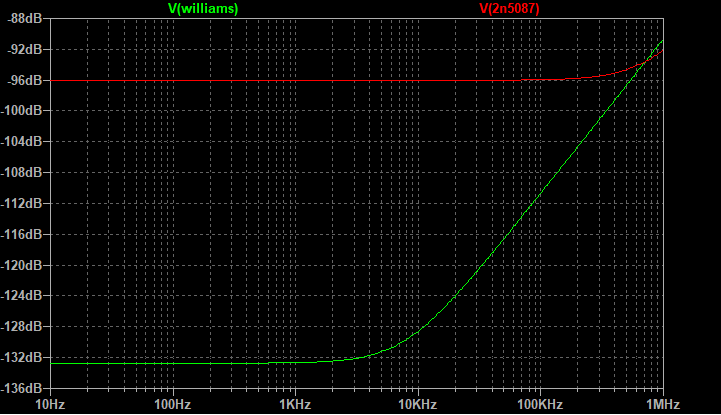Click the 100Hz frequency label
Viewport: 721px width, 415px height.
[x=172, y=404]
